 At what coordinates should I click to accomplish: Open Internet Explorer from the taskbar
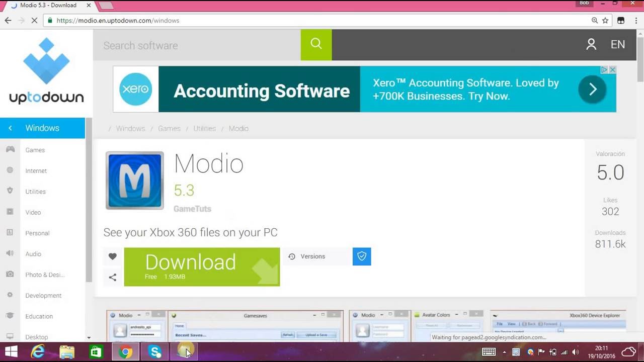point(38,352)
